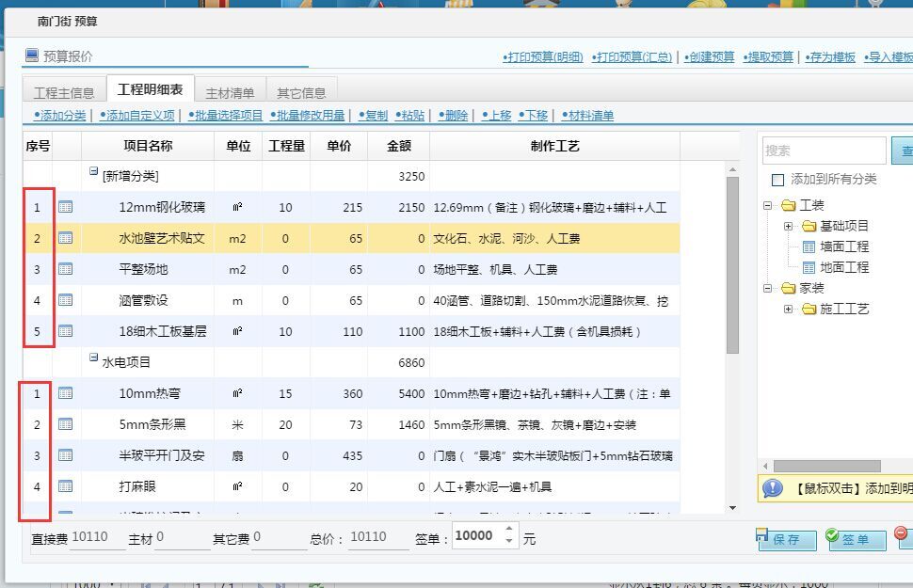This screenshot has height=588, width=913.
Task: Click the 存为模板 link
Action: tap(830, 56)
